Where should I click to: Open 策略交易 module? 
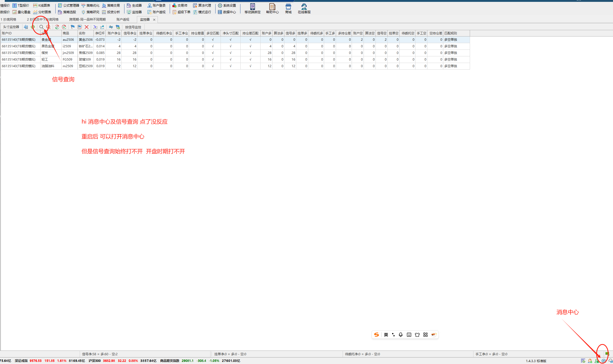click(111, 5)
